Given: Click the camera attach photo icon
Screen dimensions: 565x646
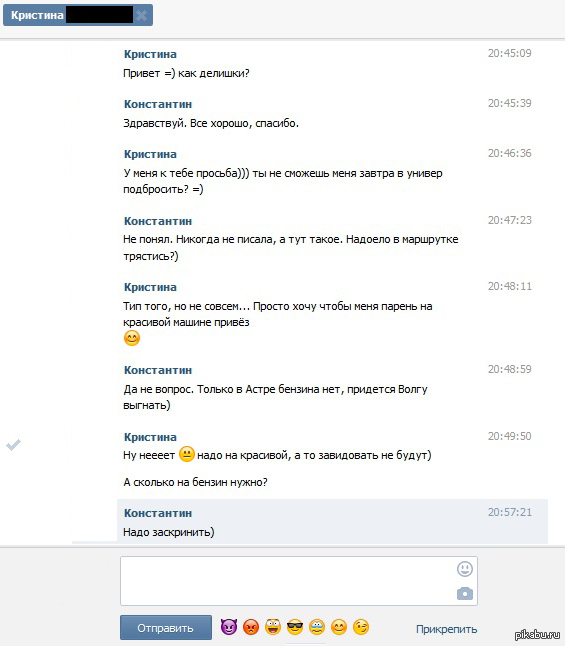Looking at the screenshot, I should click(464, 594).
